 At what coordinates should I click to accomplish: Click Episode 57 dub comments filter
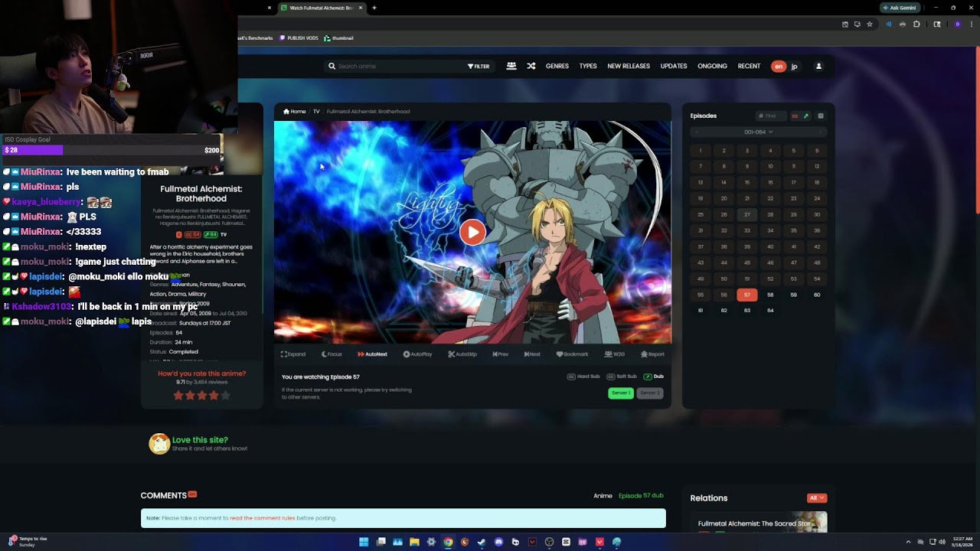click(x=641, y=496)
